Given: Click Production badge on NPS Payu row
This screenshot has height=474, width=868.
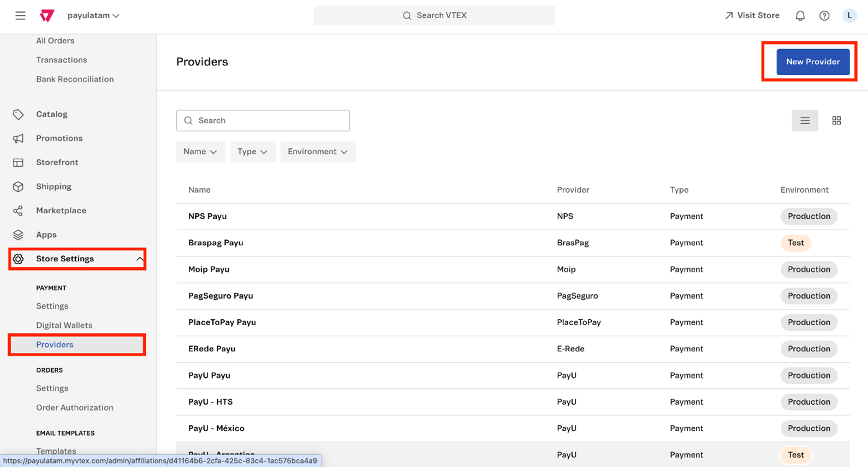Looking at the screenshot, I should pos(808,217).
